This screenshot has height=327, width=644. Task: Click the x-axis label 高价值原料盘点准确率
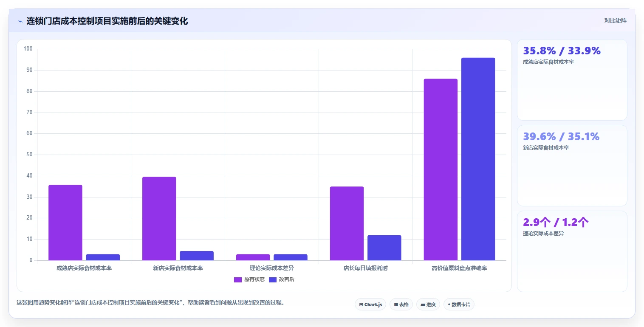(x=460, y=268)
